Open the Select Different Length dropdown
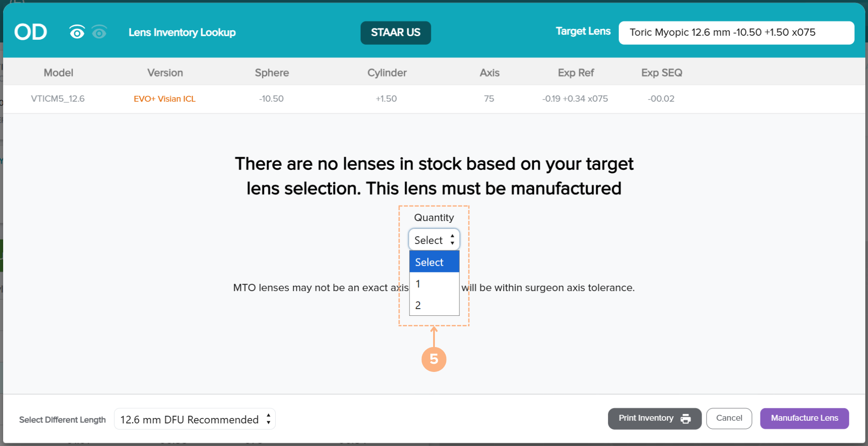 coord(194,419)
